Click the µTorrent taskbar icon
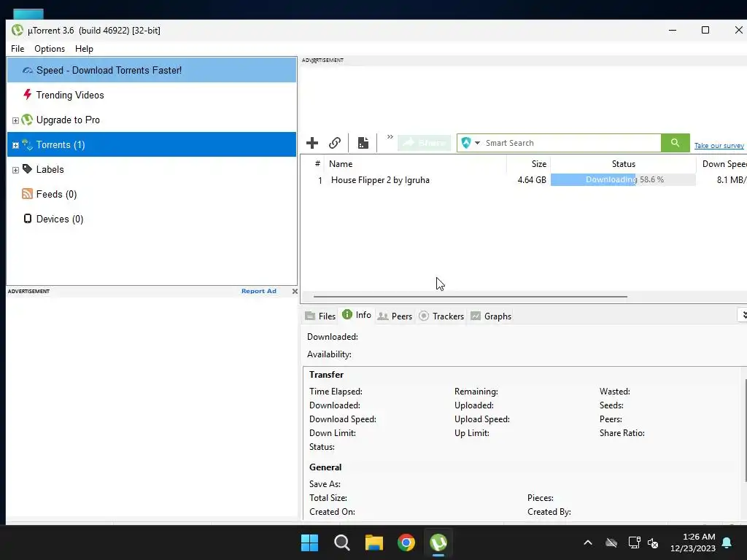Viewport: 747px width, 560px height. (x=438, y=542)
